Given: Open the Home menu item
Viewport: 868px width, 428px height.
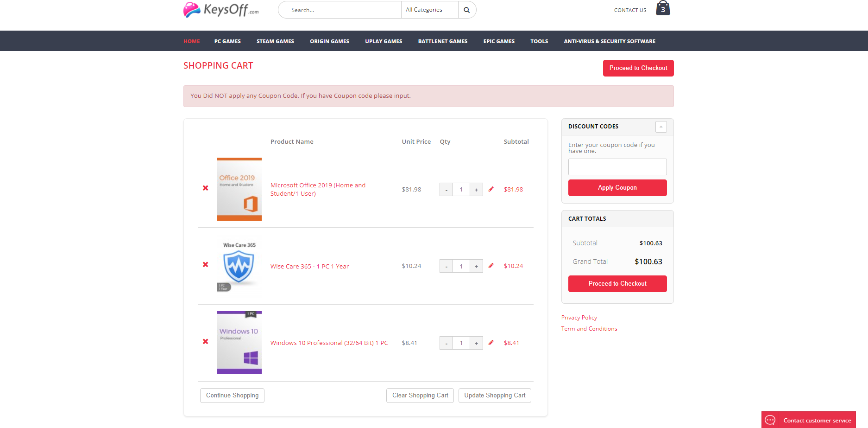Looking at the screenshot, I should pyautogui.click(x=192, y=41).
